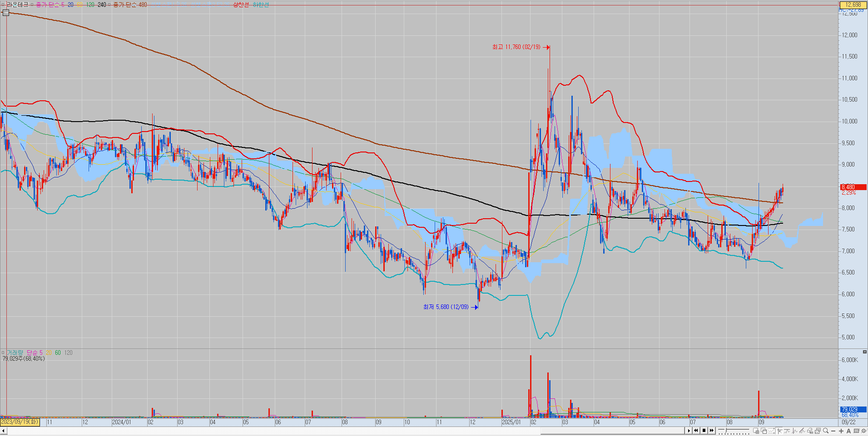Viewport: 868px width, 436px height.
Task: Click the stop button in the replay controls
Action: [704, 431]
